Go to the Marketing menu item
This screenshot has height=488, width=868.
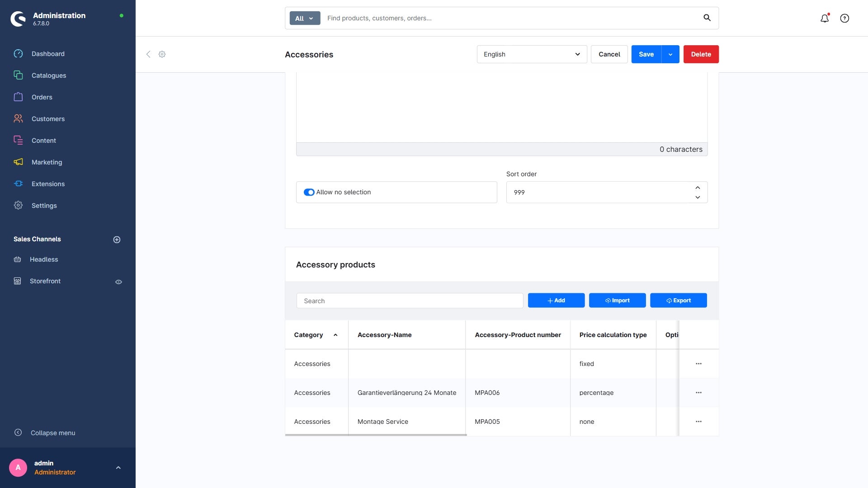coord(47,162)
